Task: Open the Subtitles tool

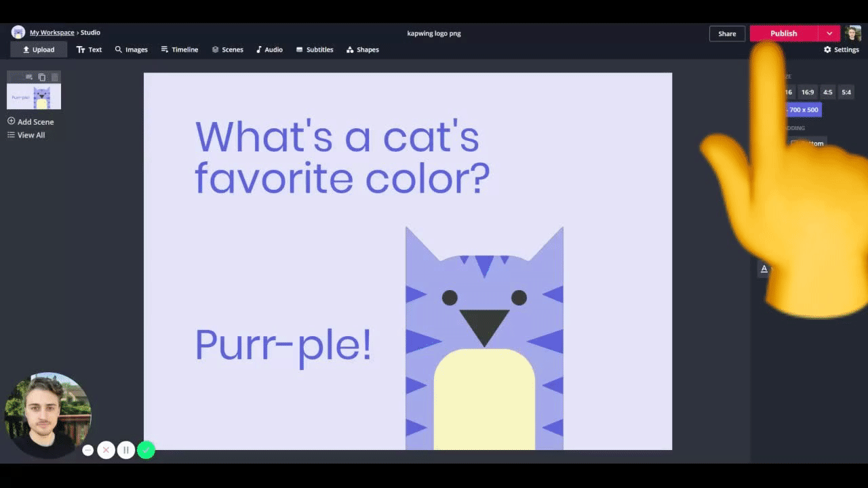Action: 315,49
